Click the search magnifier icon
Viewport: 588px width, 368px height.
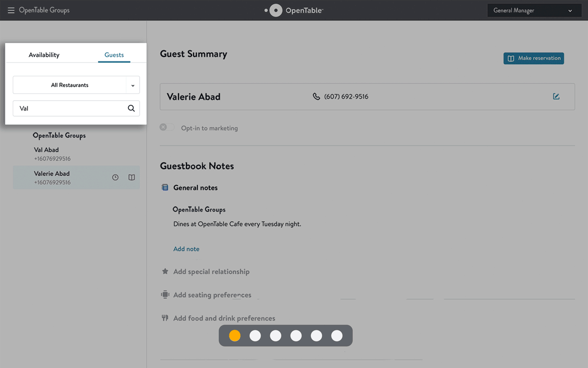click(131, 109)
